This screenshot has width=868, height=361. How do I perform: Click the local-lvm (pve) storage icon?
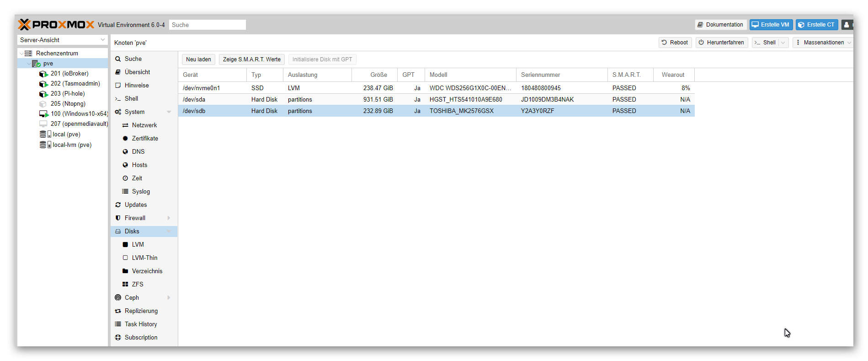(x=45, y=145)
